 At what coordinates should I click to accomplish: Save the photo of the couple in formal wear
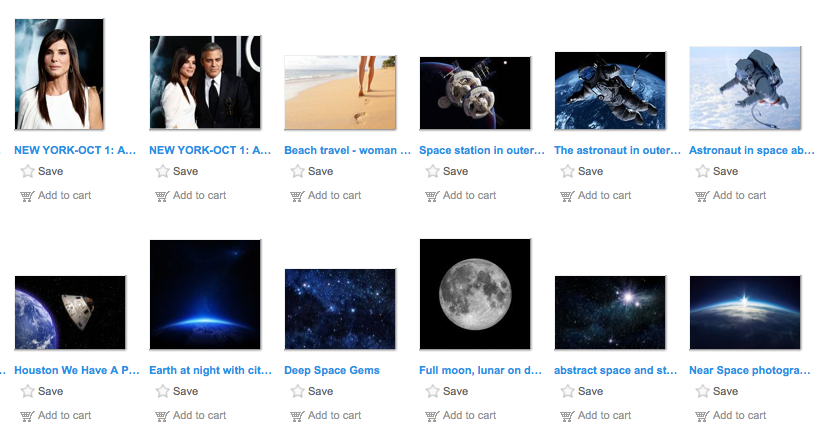coord(177,171)
